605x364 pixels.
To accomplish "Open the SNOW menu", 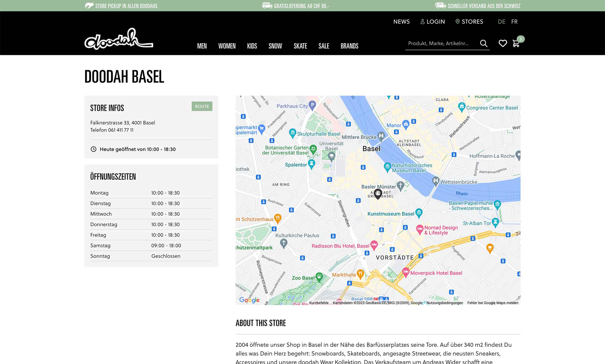I will [275, 46].
